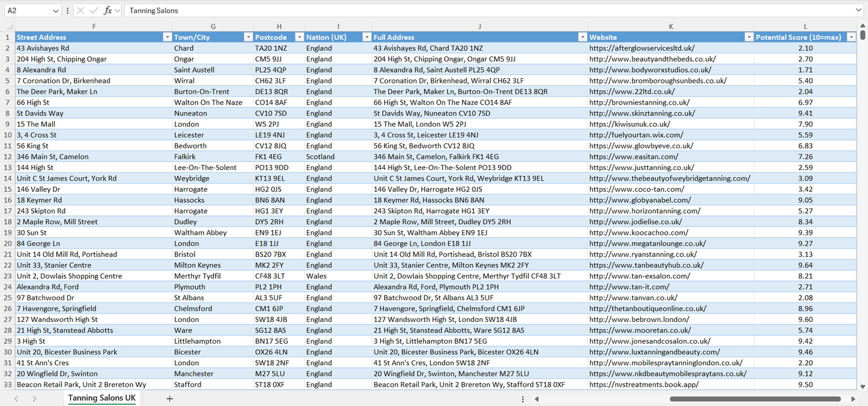This screenshot has height=406, width=868.
Task: Click the Insert Function fx icon
Action: tap(108, 10)
